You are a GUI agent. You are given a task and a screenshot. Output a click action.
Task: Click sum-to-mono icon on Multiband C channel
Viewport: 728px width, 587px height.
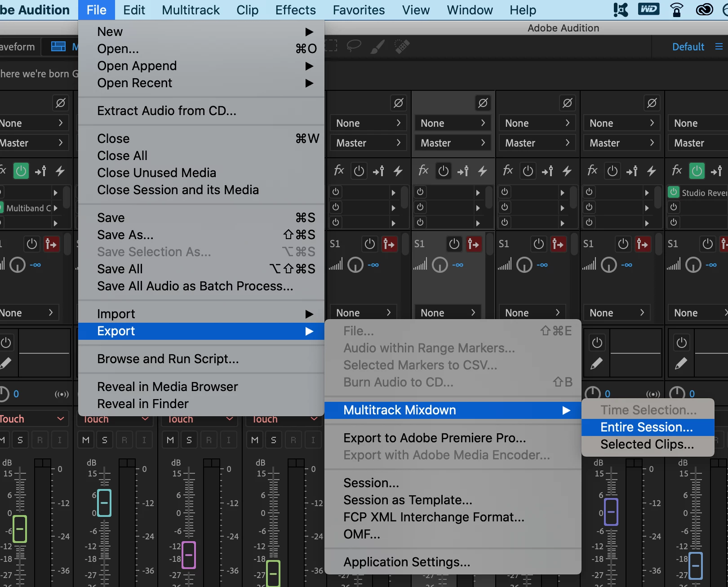coord(62,394)
